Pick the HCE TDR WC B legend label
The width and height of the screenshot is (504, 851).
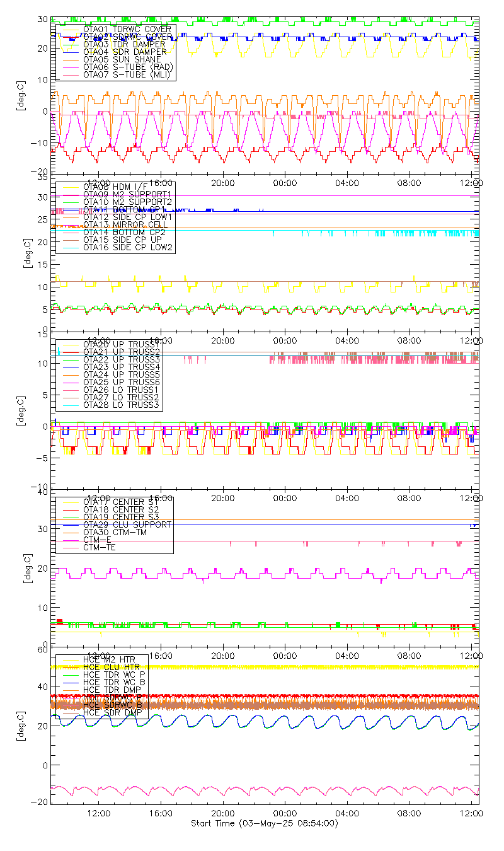(113, 682)
